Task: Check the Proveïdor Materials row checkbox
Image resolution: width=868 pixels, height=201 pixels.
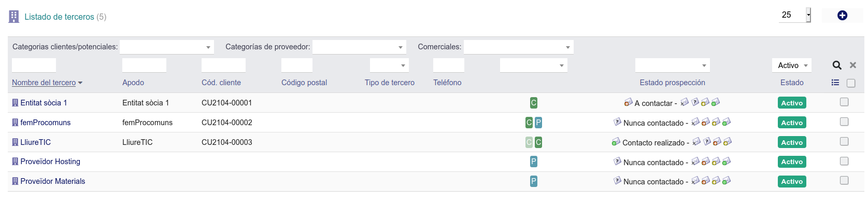Action: click(x=844, y=180)
